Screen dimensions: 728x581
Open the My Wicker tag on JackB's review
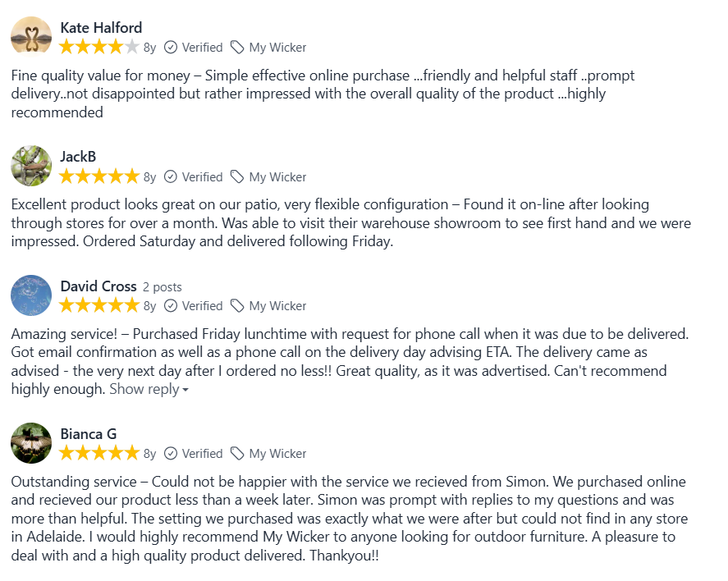(x=279, y=177)
